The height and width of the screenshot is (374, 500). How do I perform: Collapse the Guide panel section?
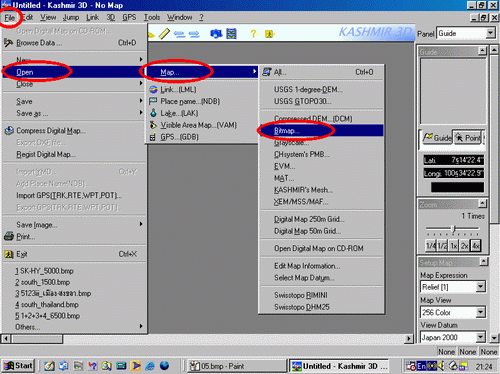482,51
